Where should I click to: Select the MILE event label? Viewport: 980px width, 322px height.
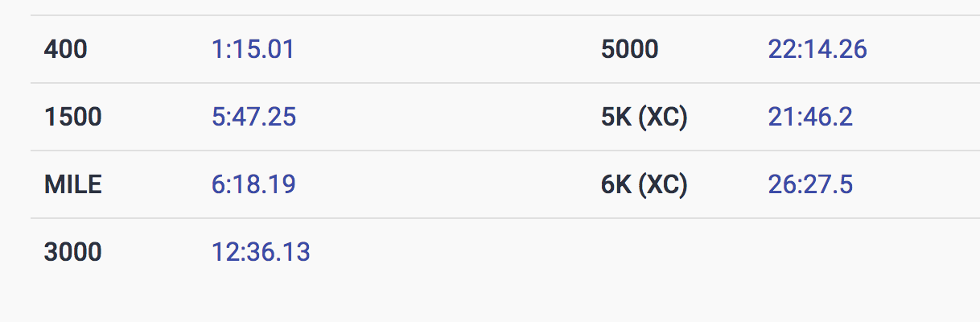[73, 185]
